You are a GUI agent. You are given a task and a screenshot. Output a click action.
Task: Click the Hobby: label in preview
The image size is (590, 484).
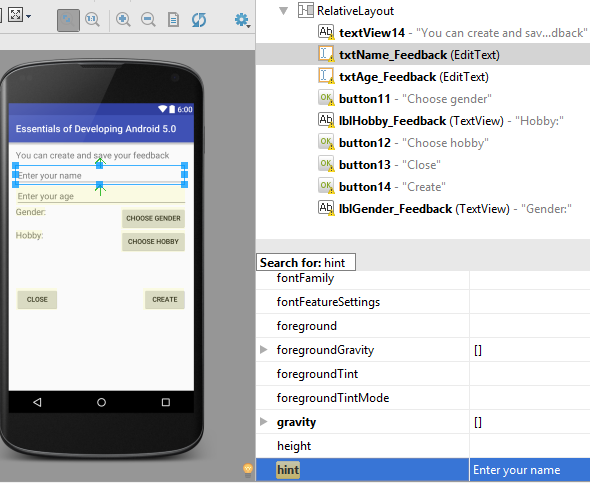(29, 235)
